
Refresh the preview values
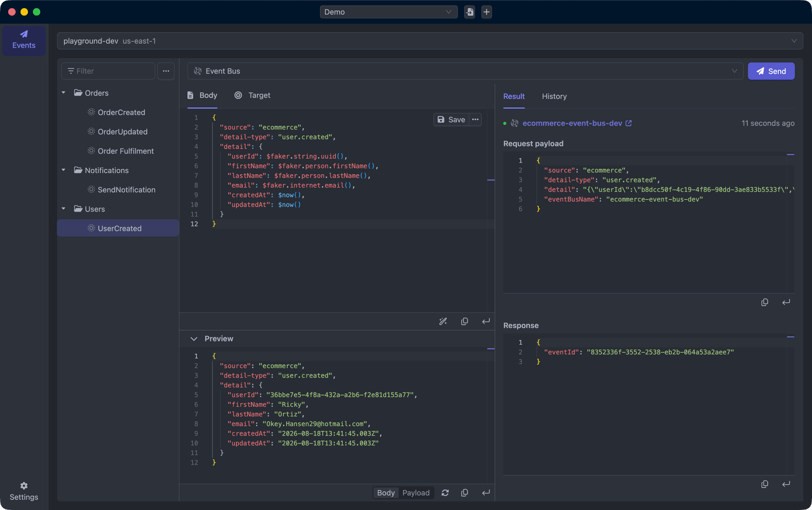(445, 493)
